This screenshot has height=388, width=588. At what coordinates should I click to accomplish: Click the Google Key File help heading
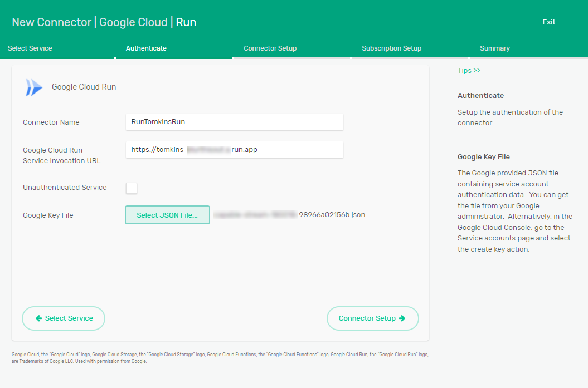483,156
